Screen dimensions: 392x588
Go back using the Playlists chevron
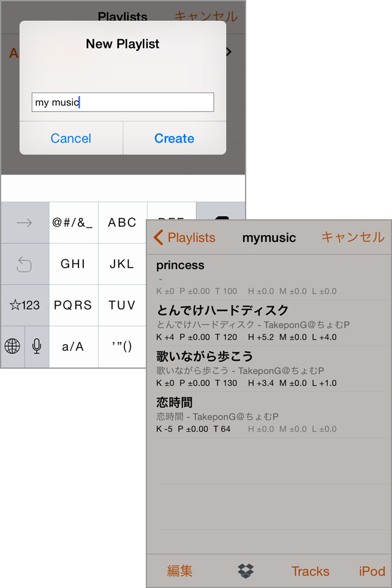tap(184, 238)
